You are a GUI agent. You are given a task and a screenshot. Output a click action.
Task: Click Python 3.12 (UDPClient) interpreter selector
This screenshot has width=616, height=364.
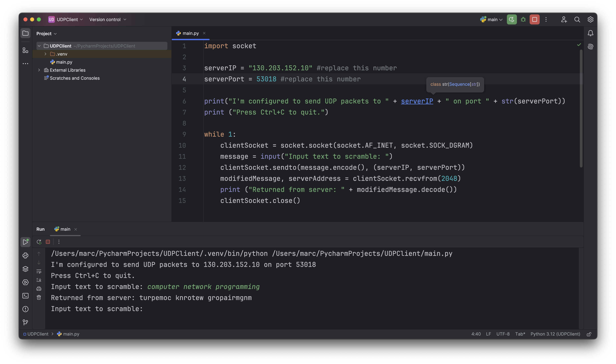[555, 334]
